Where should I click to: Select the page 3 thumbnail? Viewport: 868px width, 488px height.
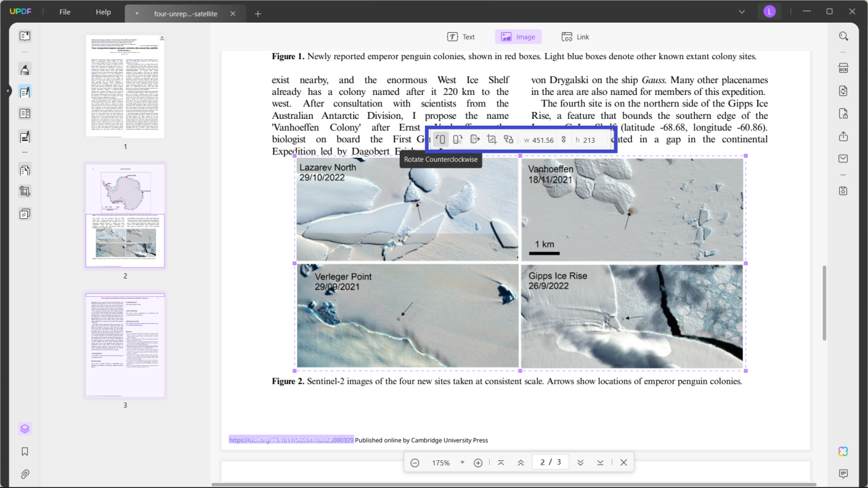pos(125,343)
